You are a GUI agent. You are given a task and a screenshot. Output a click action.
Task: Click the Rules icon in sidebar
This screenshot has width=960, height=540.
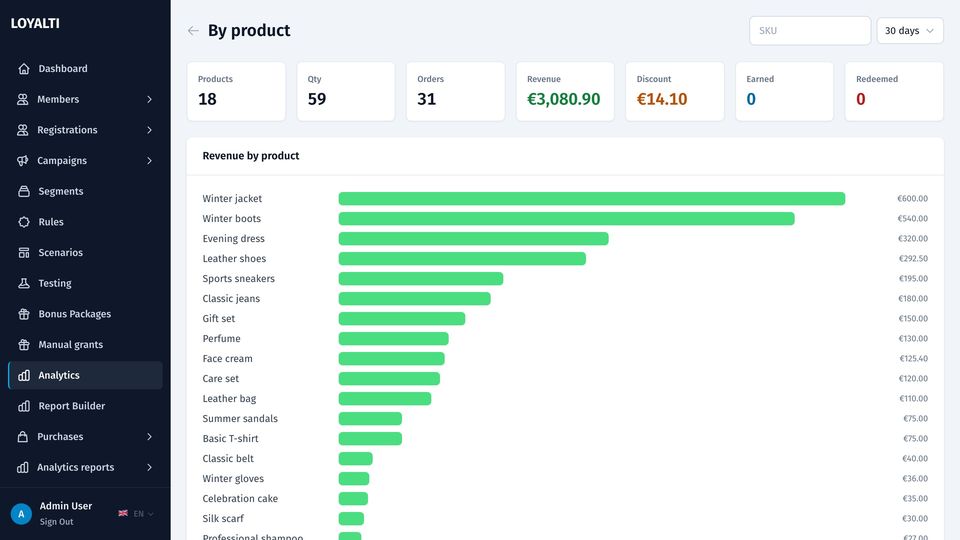(x=24, y=222)
